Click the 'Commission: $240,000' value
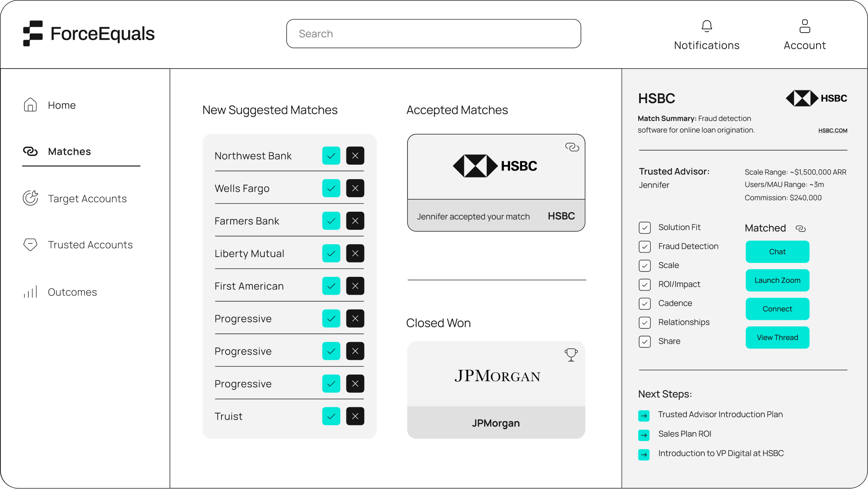Viewport: 868px width, 489px height. [783, 198]
